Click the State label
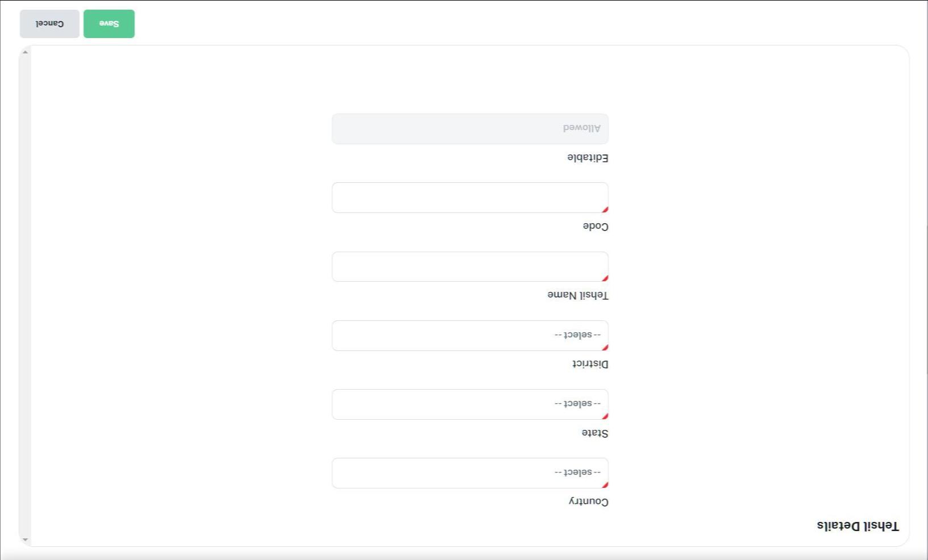 pos(595,433)
